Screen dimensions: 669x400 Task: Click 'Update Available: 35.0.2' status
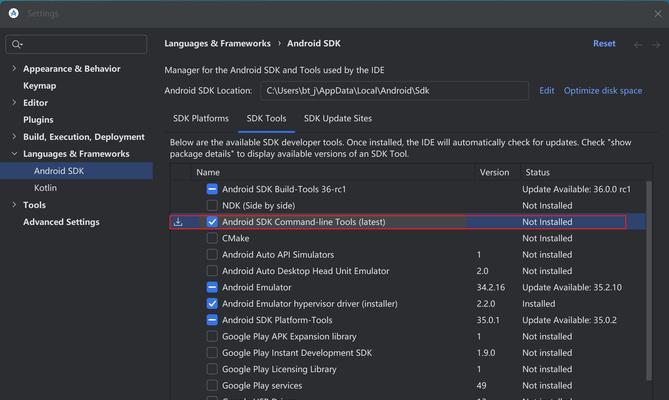pyautogui.click(x=569, y=320)
